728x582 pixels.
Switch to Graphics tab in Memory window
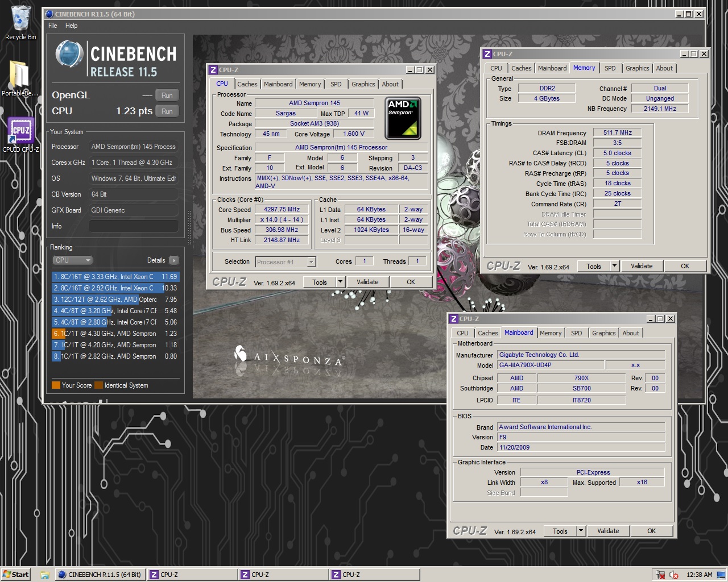tap(637, 68)
